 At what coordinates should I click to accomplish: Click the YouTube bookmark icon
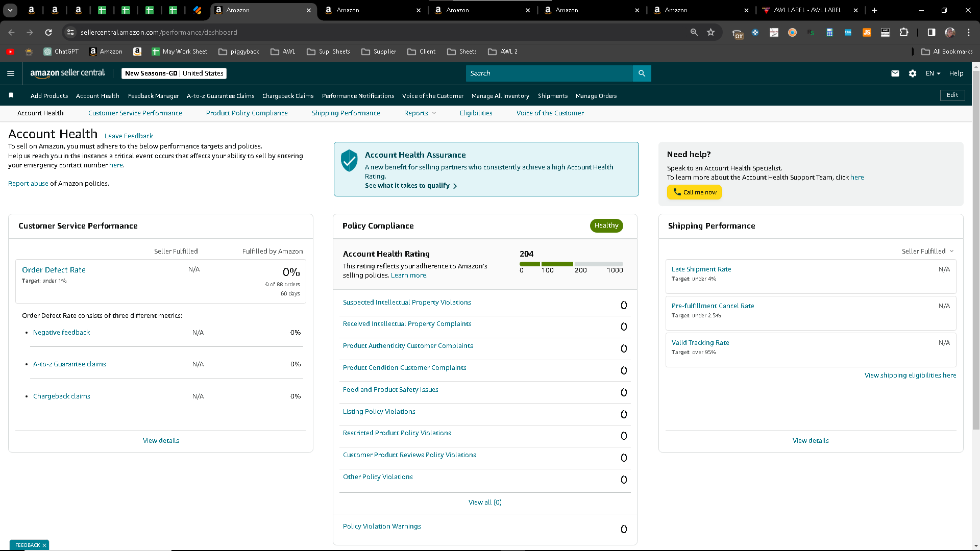coord(10,52)
